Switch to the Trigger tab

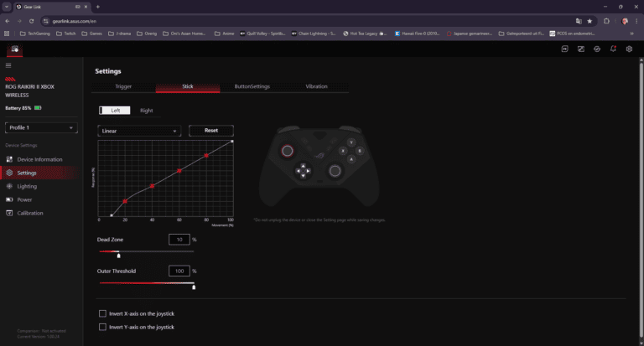click(123, 86)
